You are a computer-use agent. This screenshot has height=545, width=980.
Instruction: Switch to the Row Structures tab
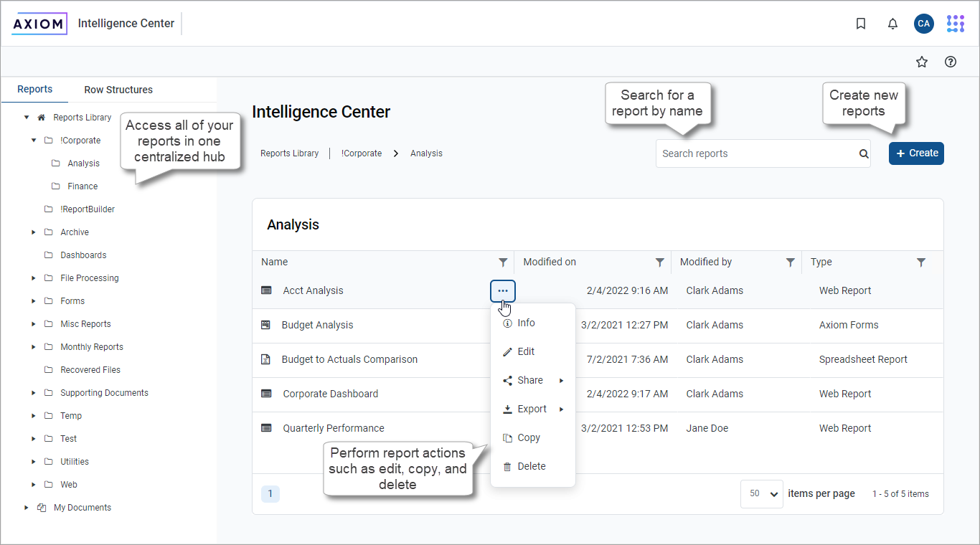118,90
